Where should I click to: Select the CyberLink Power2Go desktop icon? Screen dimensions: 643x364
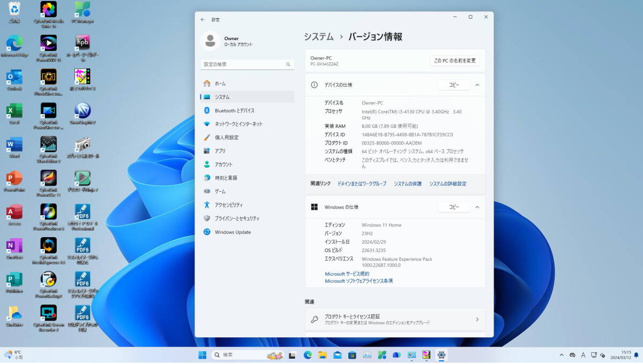click(48, 183)
